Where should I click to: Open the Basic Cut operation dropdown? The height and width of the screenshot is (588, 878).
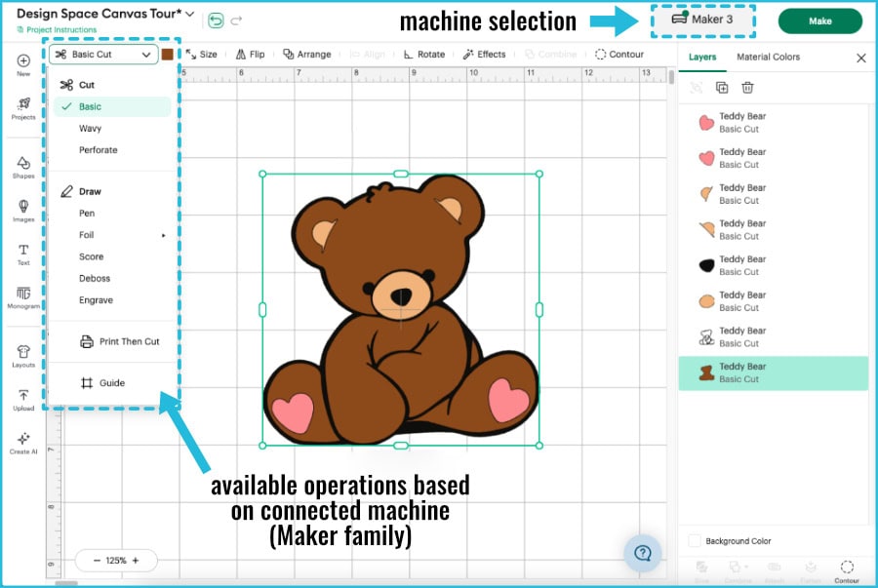click(103, 55)
